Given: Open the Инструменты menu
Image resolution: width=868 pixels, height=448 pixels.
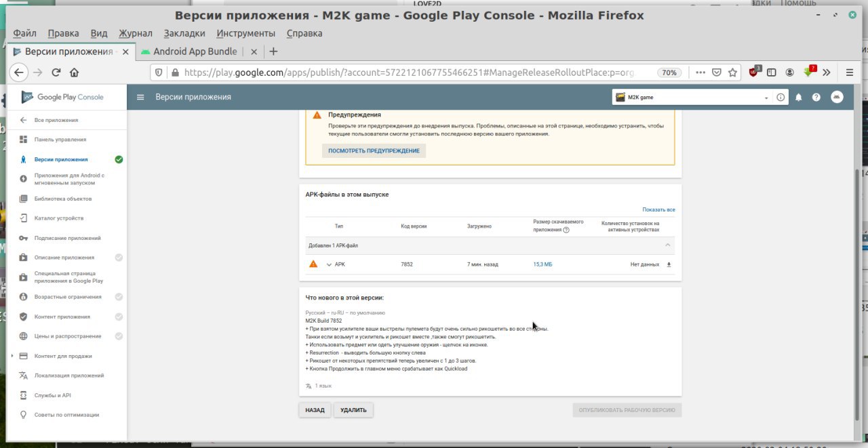Looking at the screenshot, I should point(246,33).
